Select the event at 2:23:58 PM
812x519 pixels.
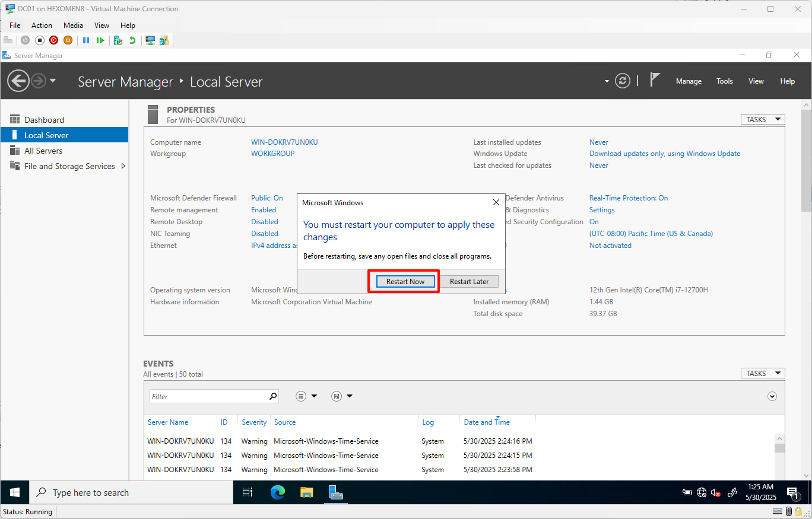coord(460,470)
